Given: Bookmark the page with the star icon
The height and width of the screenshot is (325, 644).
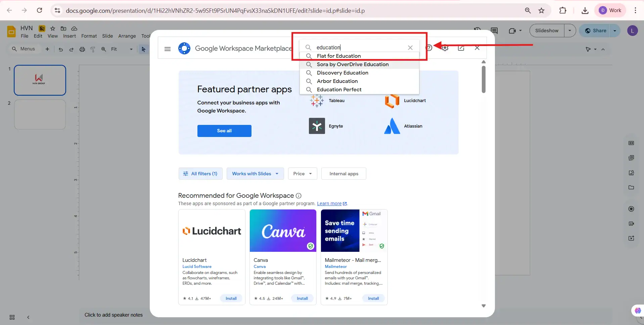Looking at the screenshot, I should click(x=542, y=10).
